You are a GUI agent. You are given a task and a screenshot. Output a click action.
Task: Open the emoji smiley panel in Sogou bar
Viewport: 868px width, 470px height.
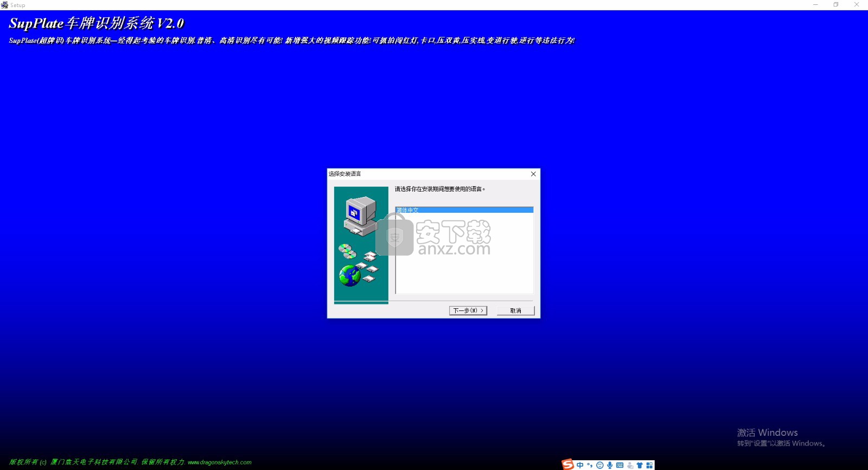[x=599, y=465]
